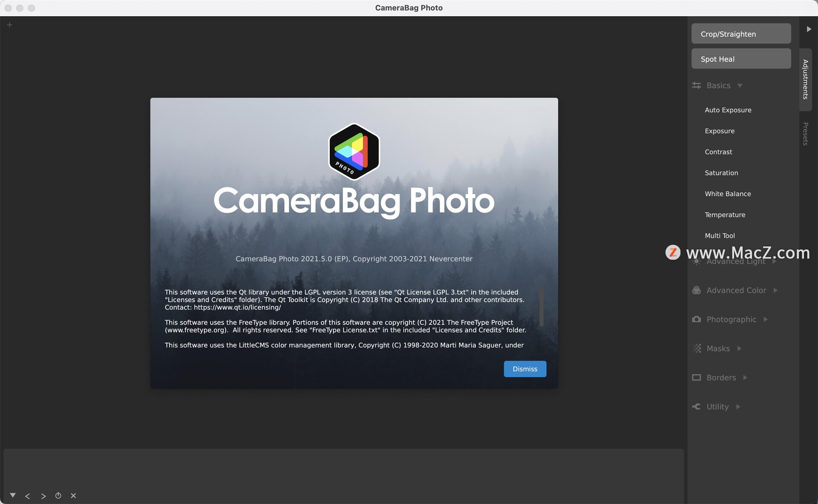The width and height of the screenshot is (818, 504).
Task: Dismiss the about dialog
Action: 525,369
